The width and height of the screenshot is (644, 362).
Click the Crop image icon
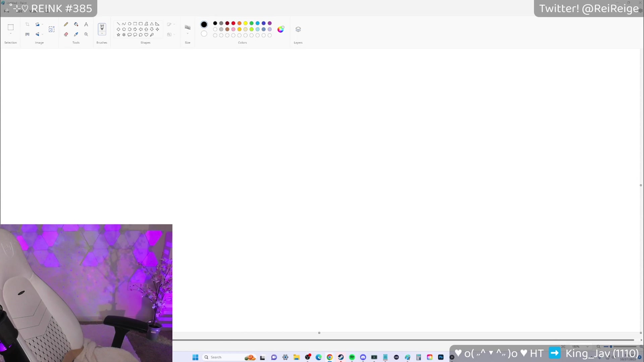click(27, 24)
